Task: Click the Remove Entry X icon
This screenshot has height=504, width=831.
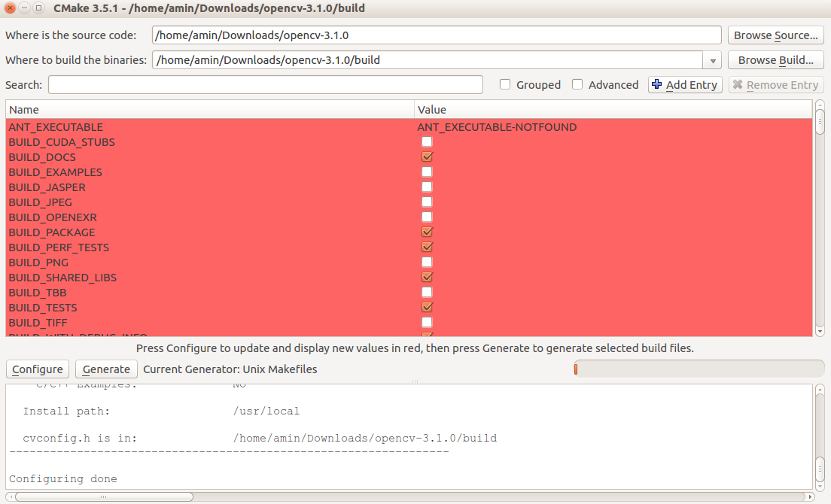Action: tap(737, 85)
